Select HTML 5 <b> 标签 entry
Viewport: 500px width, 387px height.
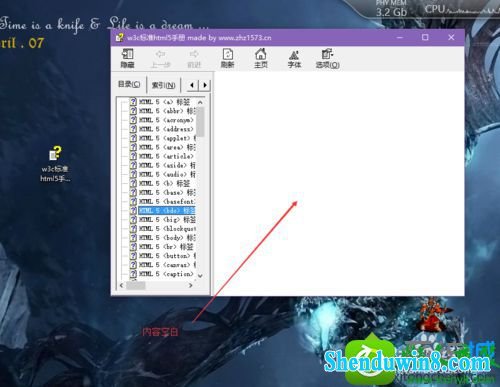pyautogui.click(x=160, y=183)
